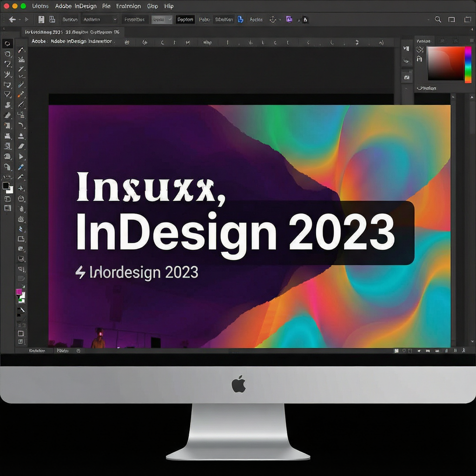Select the blue eyedropper tool
This screenshot has width=476, height=476.
point(21,167)
